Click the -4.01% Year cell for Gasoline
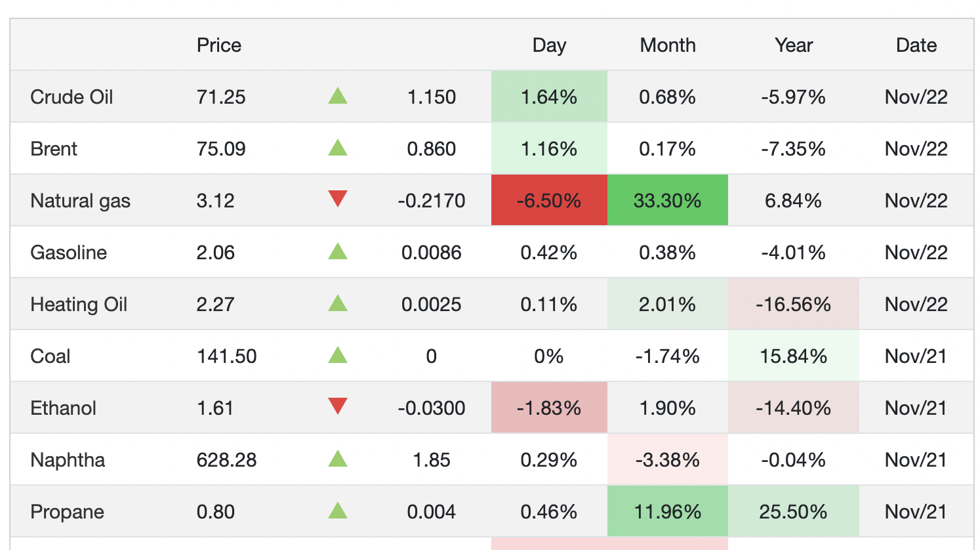This screenshot has height=550, width=980. 794,252
